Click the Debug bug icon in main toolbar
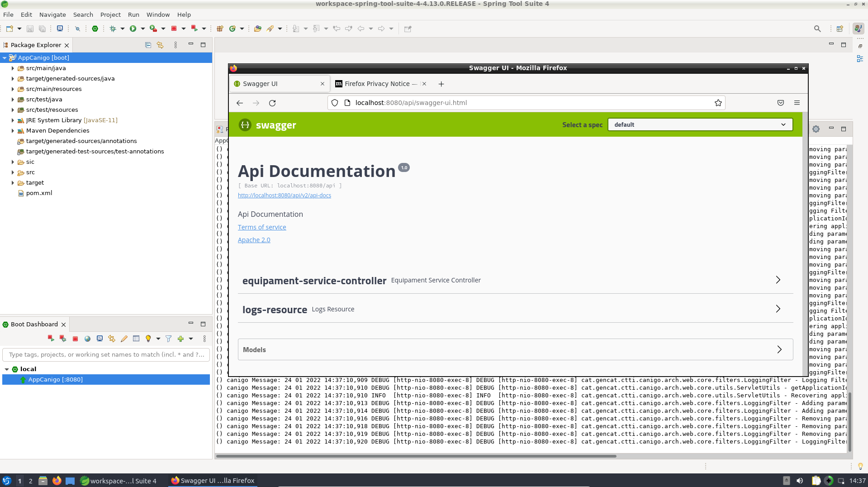 pos(113,29)
